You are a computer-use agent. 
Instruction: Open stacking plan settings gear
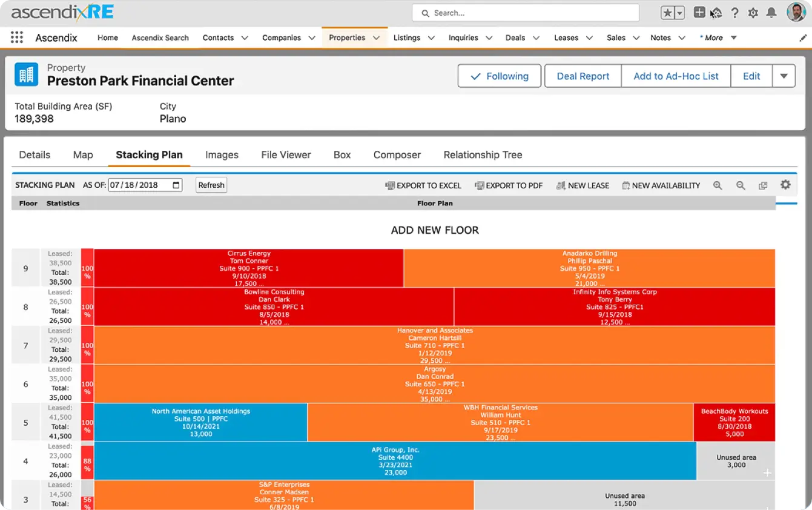785,185
